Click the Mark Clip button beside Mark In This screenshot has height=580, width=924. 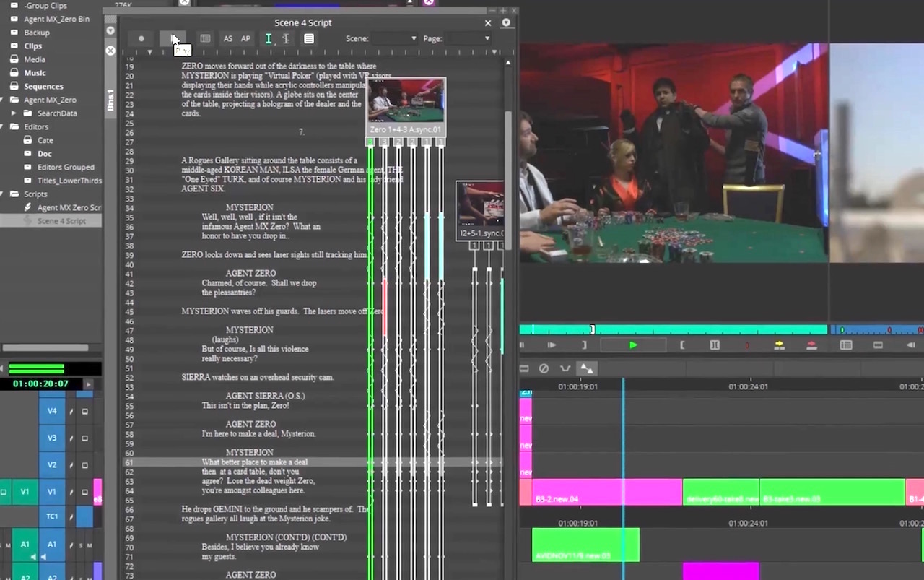[715, 345]
